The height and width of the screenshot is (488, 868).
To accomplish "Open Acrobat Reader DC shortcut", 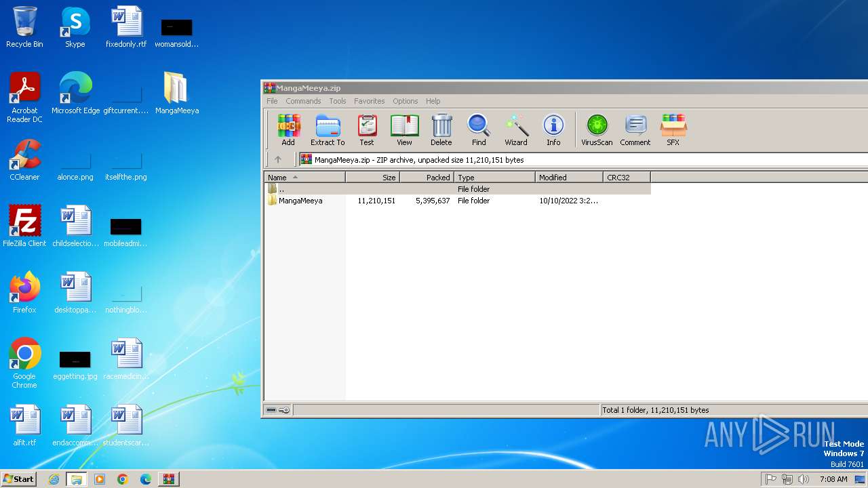I will [24, 98].
